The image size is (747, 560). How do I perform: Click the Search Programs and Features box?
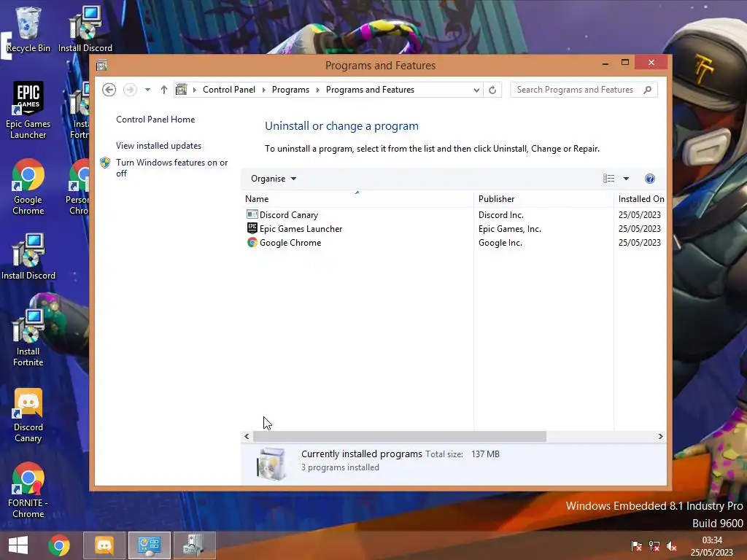coord(584,90)
